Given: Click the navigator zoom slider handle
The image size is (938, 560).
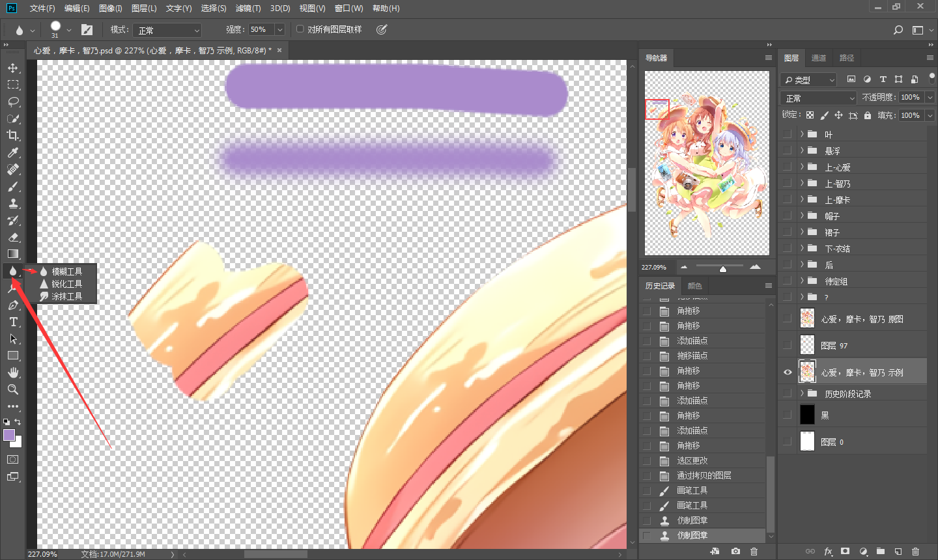Looking at the screenshot, I should (722, 269).
